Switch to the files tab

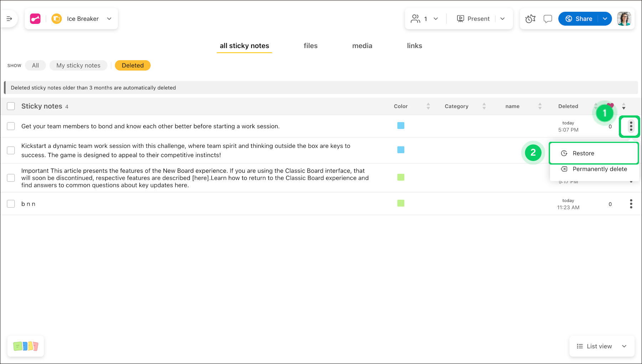(x=310, y=46)
